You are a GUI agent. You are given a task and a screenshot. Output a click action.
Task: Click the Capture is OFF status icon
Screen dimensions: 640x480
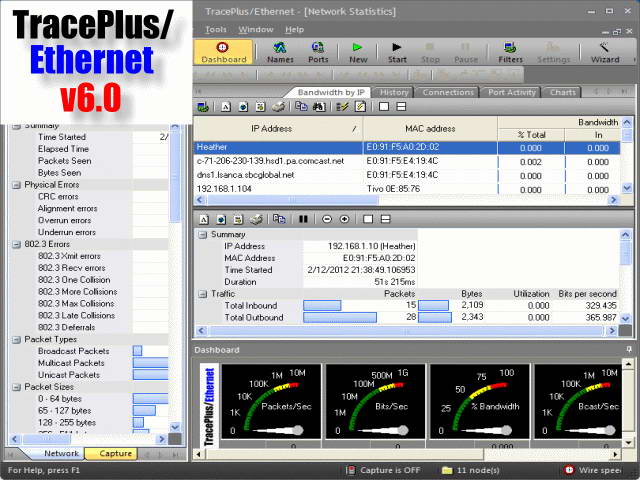(350, 470)
